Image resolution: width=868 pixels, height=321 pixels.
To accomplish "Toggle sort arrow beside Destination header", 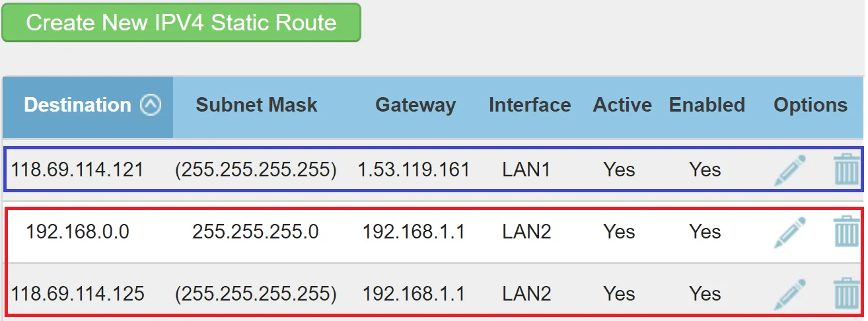I will click(x=151, y=105).
